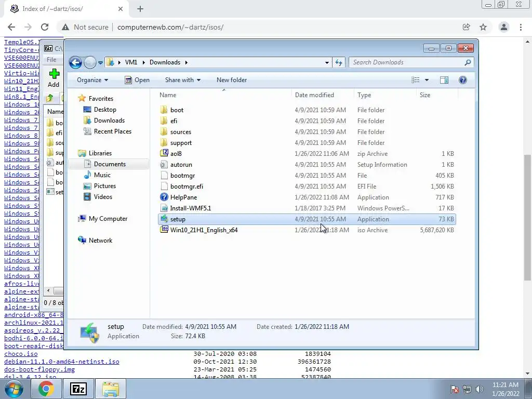Open Documents library in navigation pane
The width and height of the screenshot is (532, 399).
(110, 164)
